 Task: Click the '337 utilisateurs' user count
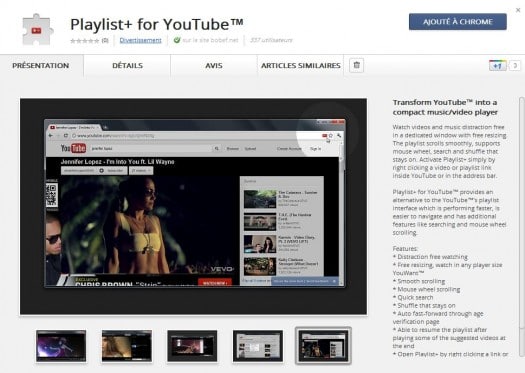pyautogui.click(x=271, y=40)
